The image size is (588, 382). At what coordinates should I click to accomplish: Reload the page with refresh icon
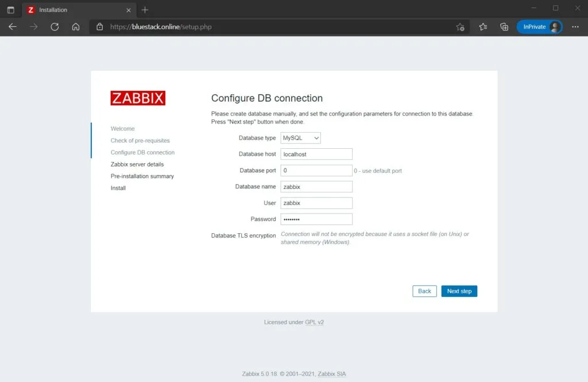pos(55,26)
